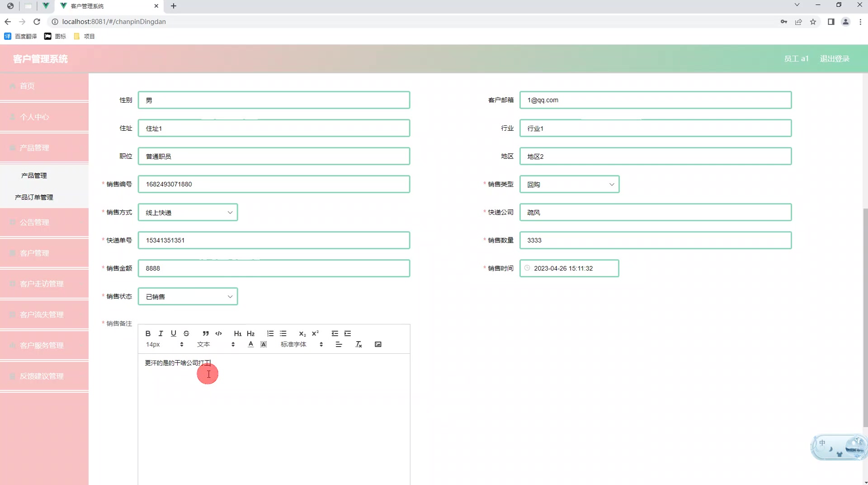Insert an image into the sales notes
This screenshot has height=485, width=868.
click(378, 344)
